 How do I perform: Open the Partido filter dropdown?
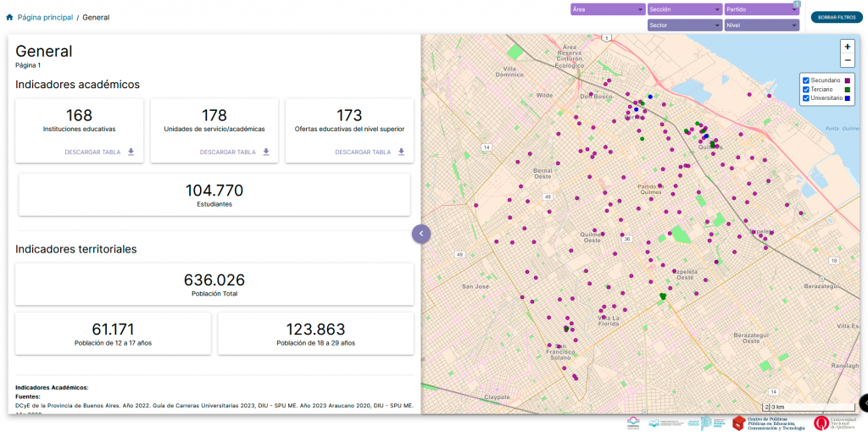761,9
